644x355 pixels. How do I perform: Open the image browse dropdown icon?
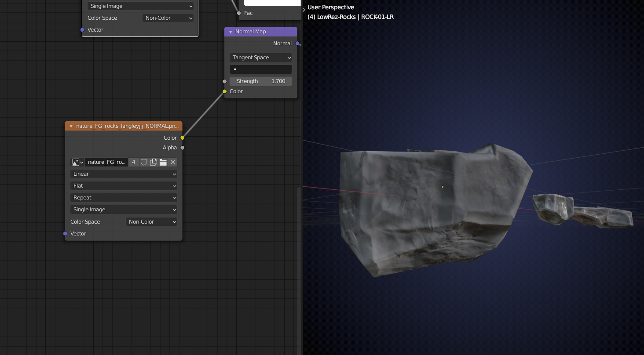(x=77, y=162)
